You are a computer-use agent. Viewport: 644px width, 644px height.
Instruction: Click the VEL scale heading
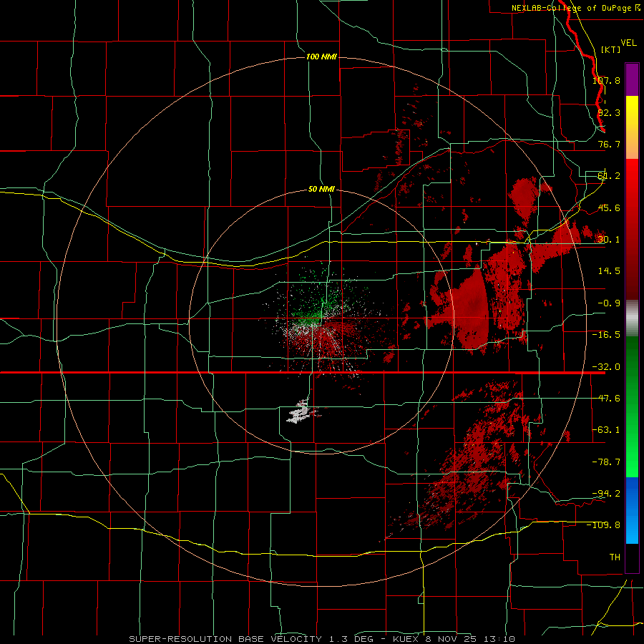coord(628,43)
